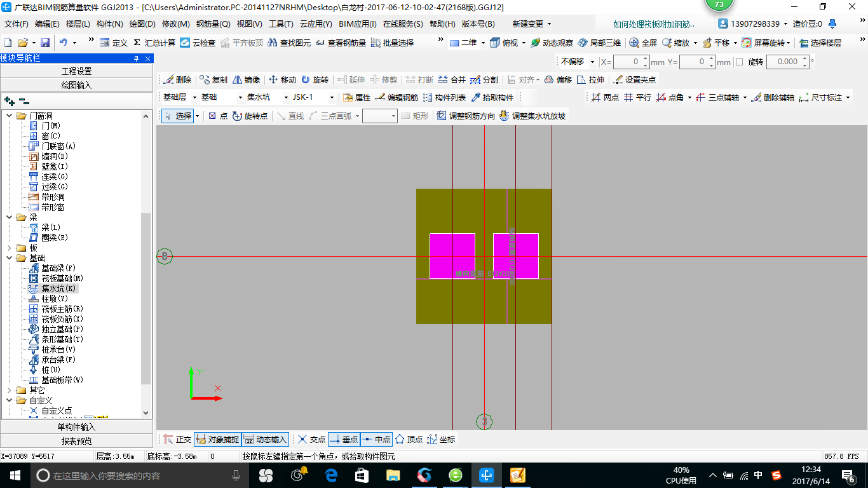Click the 拉伸 stretch tool
The height and width of the screenshot is (488, 868).
591,79
